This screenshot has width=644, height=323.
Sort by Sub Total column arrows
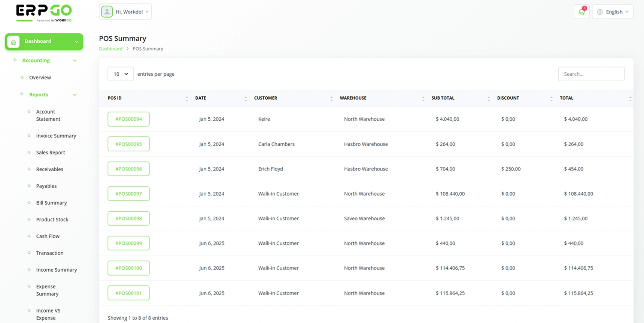(489, 99)
